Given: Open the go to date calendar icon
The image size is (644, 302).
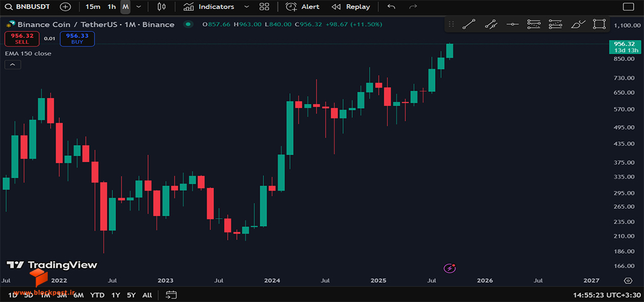Looking at the screenshot, I should 171,295.
